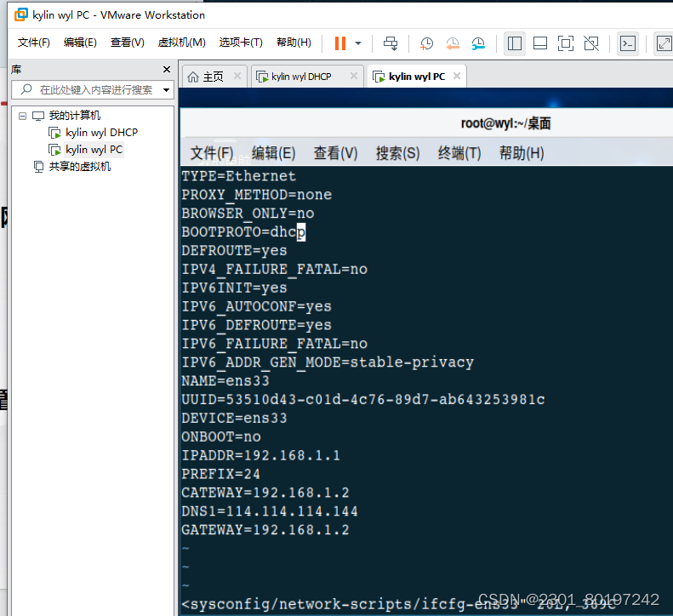Open the library search filter dropdown arrow
The height and width of the screenshot is (616, 673).
[166, 90]
